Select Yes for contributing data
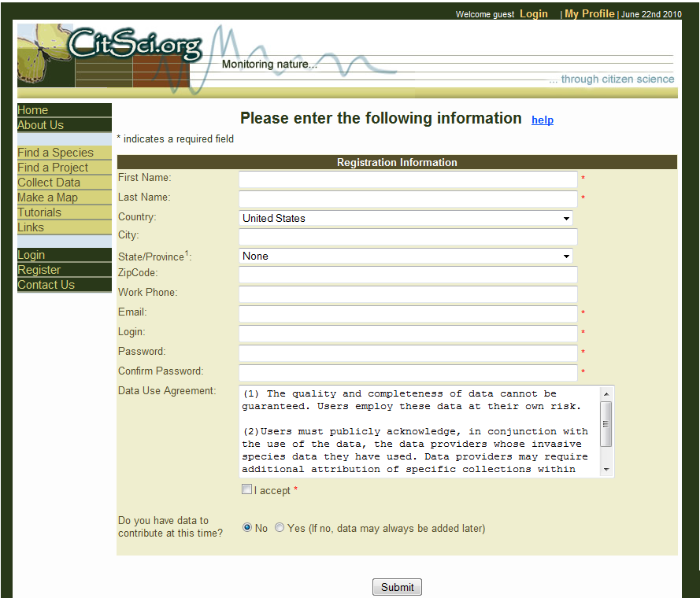Viewport: 700px width, 598px height. pyautogui.click(x=280, y=528)
